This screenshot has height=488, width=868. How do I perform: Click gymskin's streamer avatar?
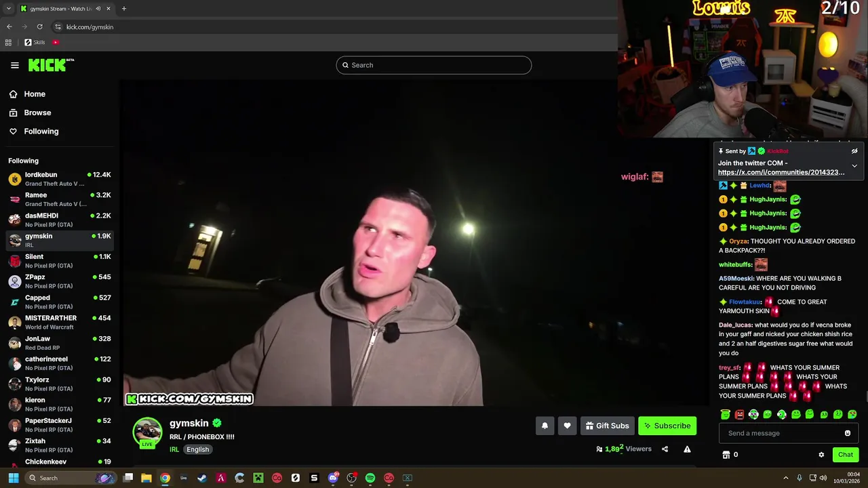147,432
